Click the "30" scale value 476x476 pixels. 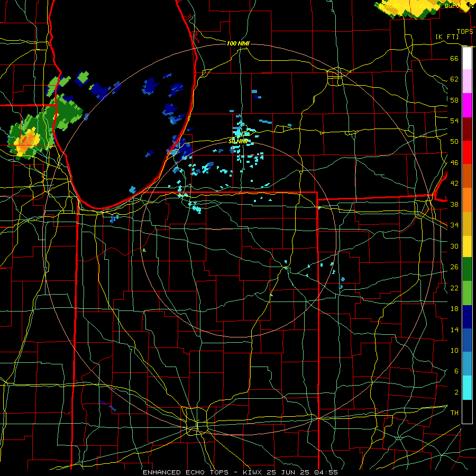454,246
